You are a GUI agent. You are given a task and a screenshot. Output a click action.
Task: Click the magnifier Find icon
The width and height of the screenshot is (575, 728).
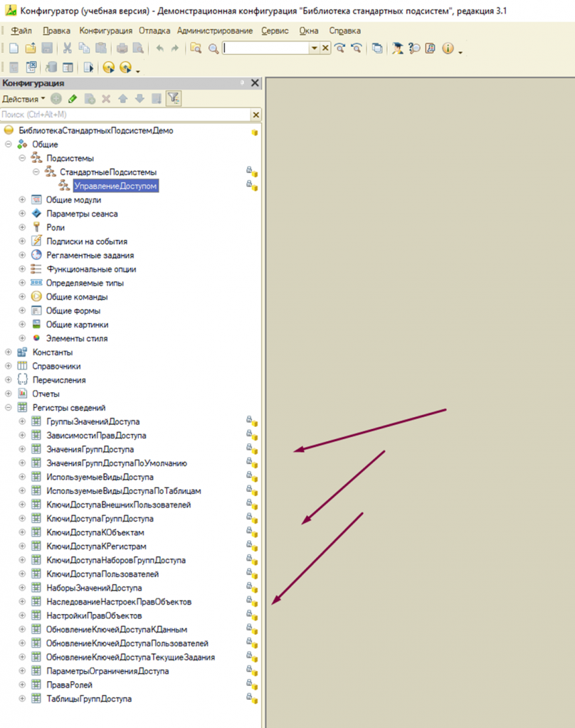tap(213, 49)
